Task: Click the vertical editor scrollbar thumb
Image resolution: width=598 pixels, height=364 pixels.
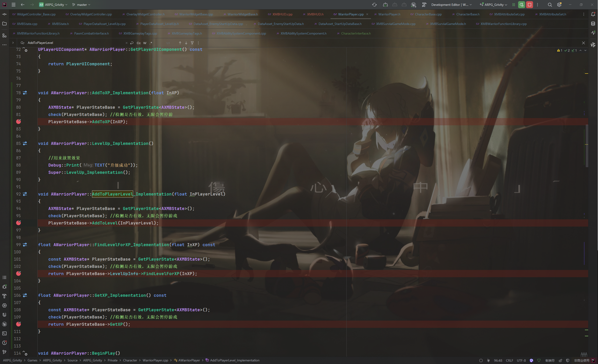Action: point(587,146)
